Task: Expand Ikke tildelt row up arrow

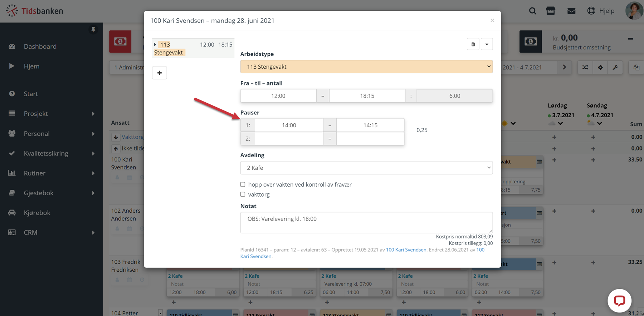Action: [x=116, y=148]
